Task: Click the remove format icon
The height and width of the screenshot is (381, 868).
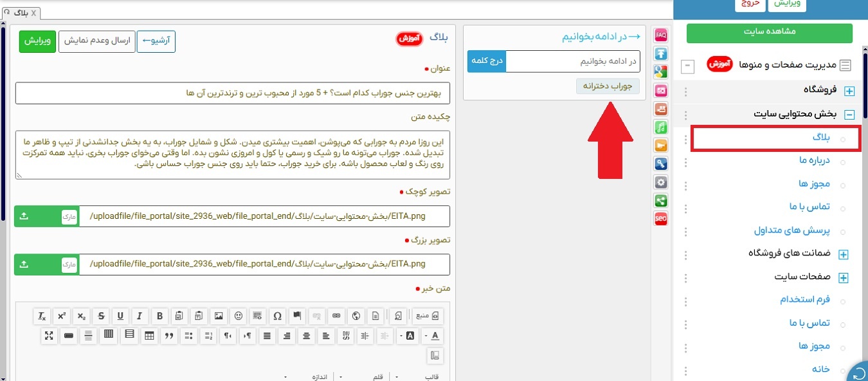Action: 42,315
